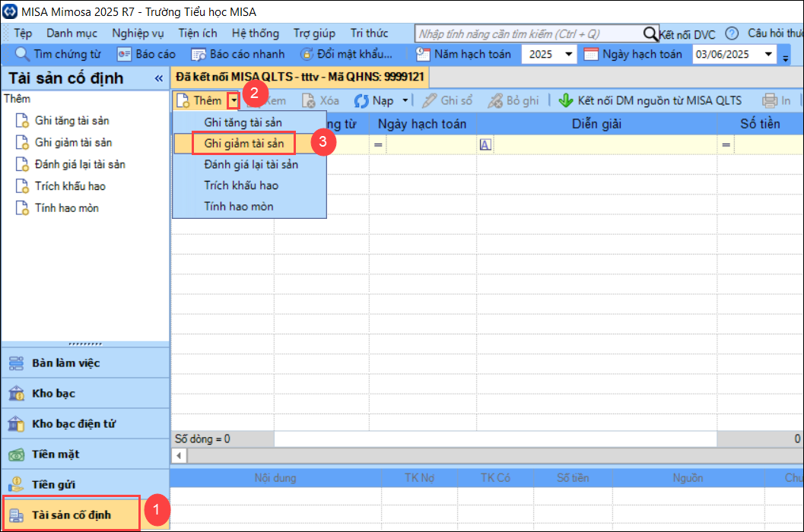
Task: Click Đã kết nối MISA QLTS status tab
Action: click(x=300, y=78)
